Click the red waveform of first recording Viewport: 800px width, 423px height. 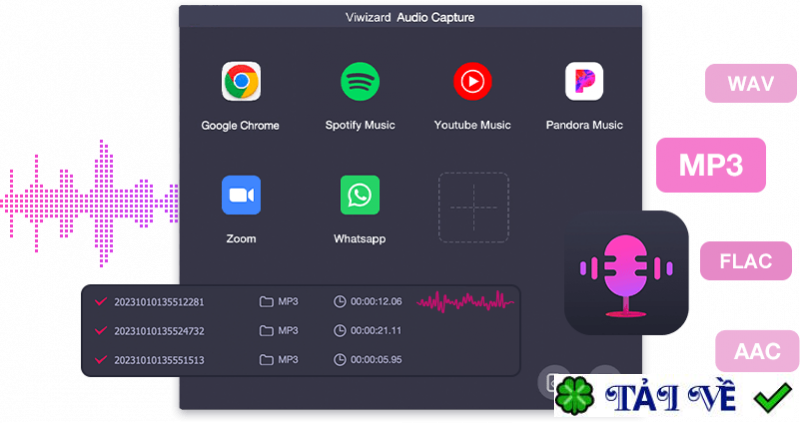[x=465, y=302]
